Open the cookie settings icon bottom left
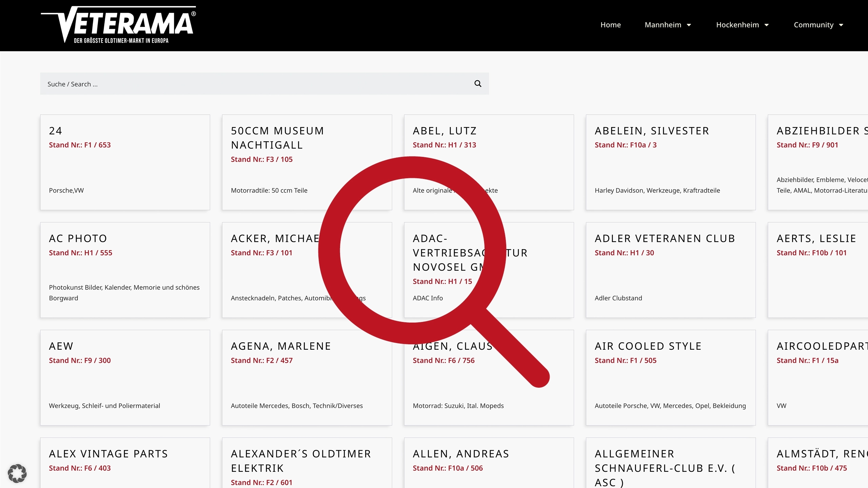868x488 pixels. click(x=17, y=473)
